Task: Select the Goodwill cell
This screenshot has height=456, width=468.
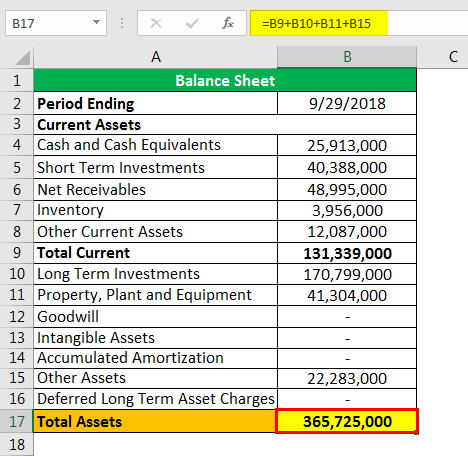Action: tap(155, 316)
